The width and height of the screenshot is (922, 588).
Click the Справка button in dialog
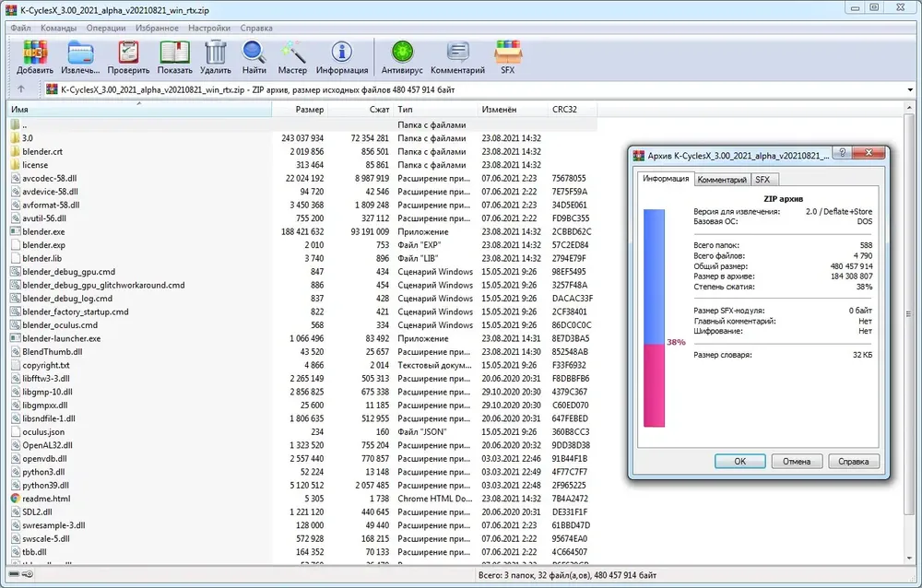pos(853,462)
